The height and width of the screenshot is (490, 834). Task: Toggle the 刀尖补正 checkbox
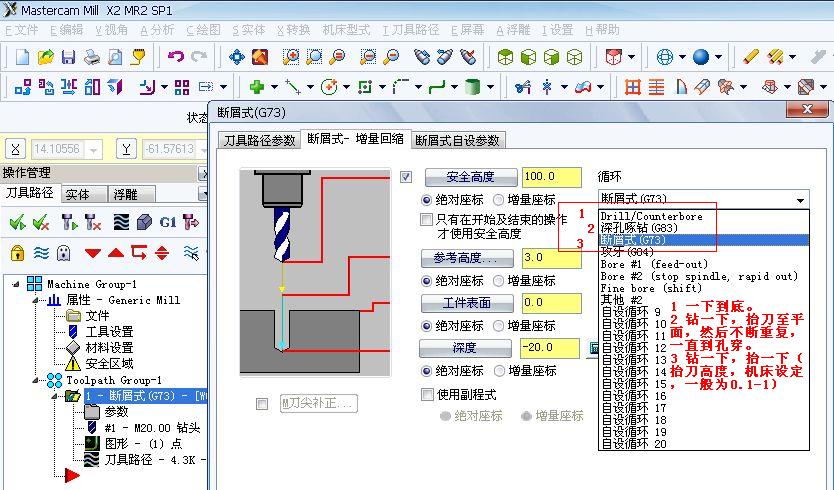[x=262, y=404]
